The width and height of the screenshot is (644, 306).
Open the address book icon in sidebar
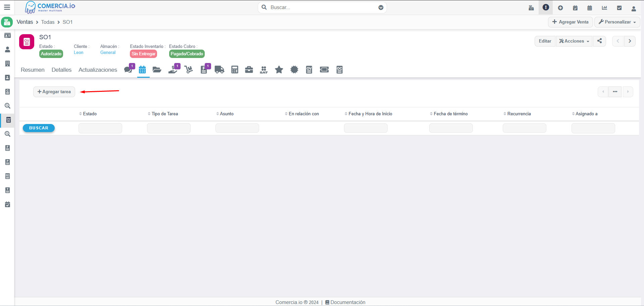click(x=7, y=78)
